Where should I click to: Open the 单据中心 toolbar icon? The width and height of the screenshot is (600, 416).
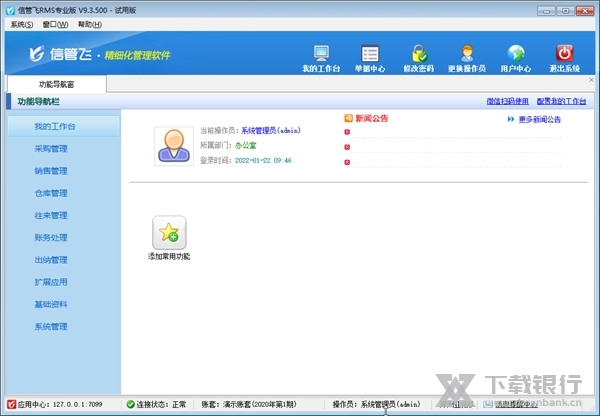370,53
